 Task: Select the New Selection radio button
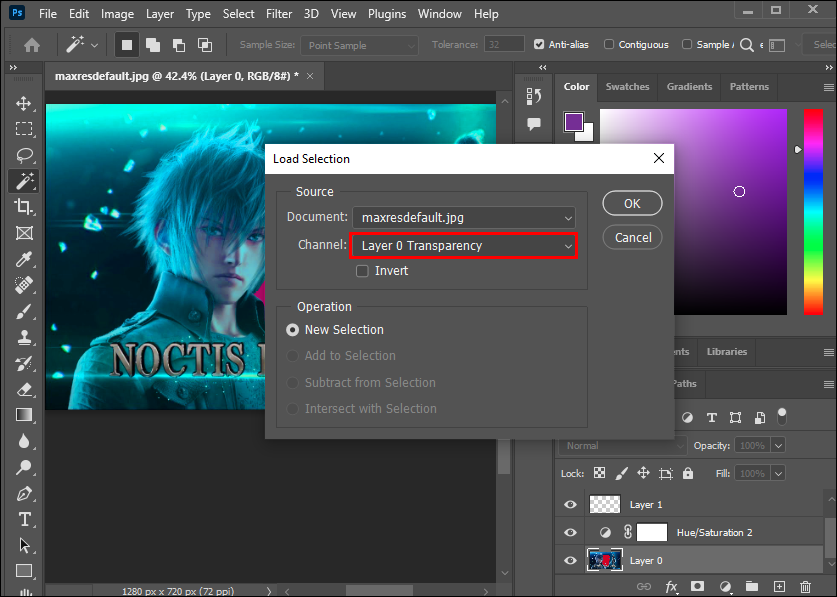(x=293, y=330)
